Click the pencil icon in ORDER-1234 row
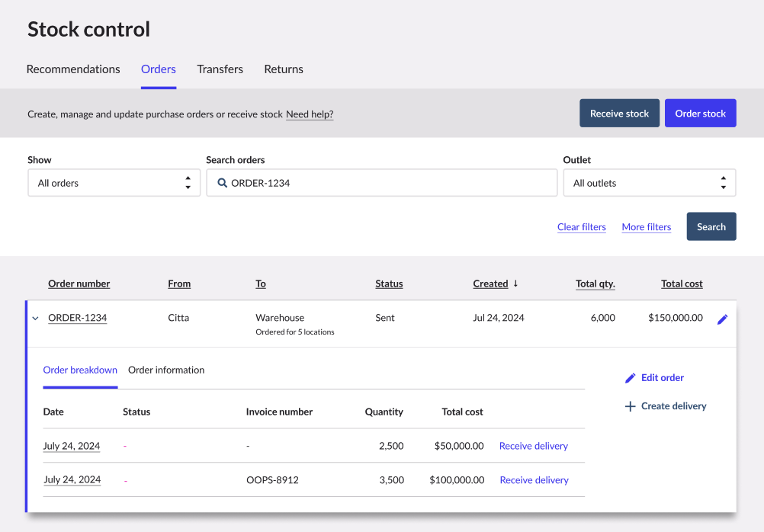 (723, 319)
